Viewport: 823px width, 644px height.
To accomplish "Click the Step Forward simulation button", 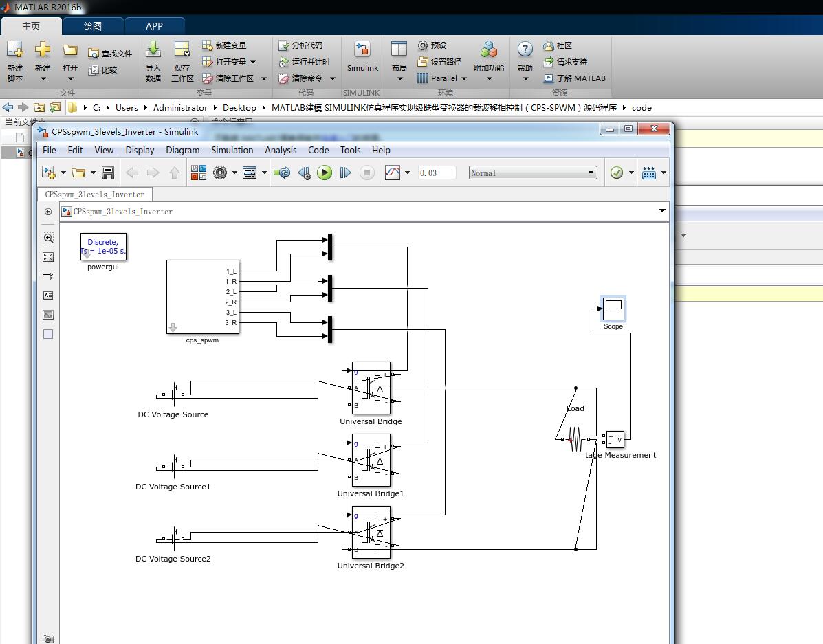I will tap(345, 173).
